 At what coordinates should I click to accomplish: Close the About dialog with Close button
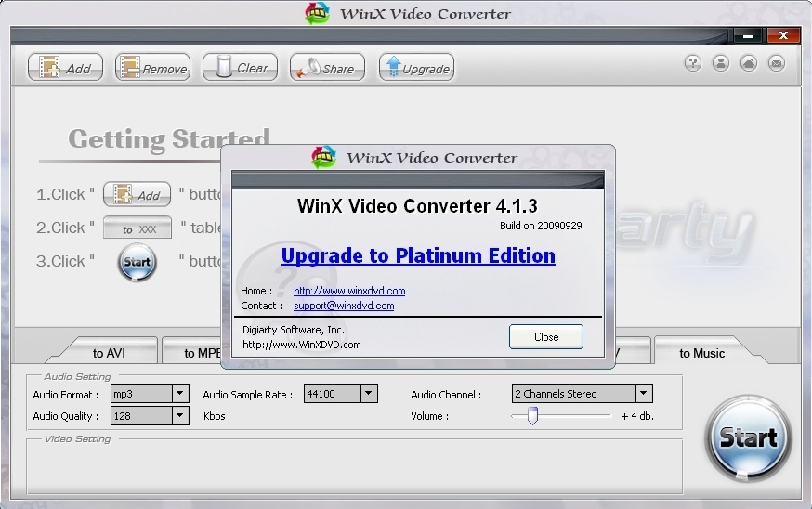point(545,337)
